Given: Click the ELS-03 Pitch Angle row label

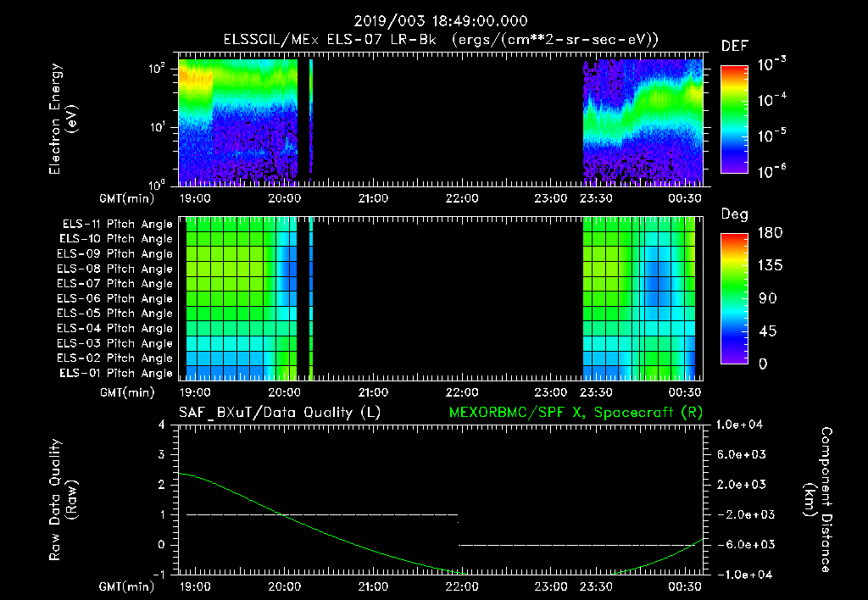Looking at the screenshot, I should coord(114,344).
